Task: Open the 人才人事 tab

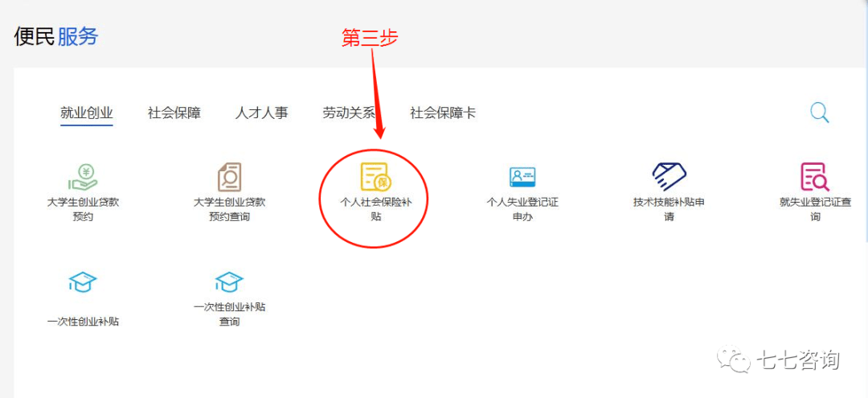Action: tap(262, 113)
